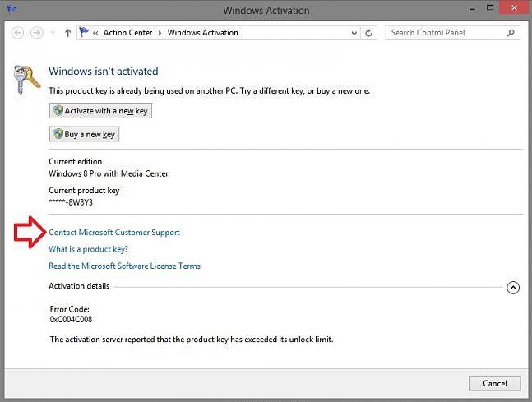Click the Cancel button

coord(495,383)
